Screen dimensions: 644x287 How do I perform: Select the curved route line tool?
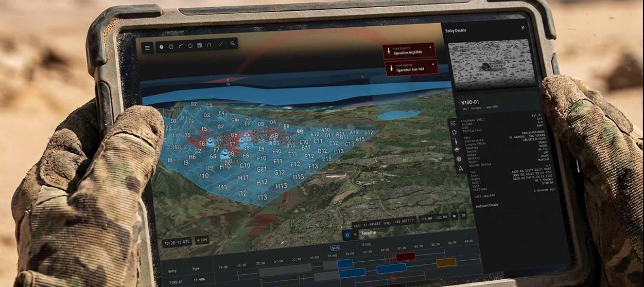pos(181,46)
